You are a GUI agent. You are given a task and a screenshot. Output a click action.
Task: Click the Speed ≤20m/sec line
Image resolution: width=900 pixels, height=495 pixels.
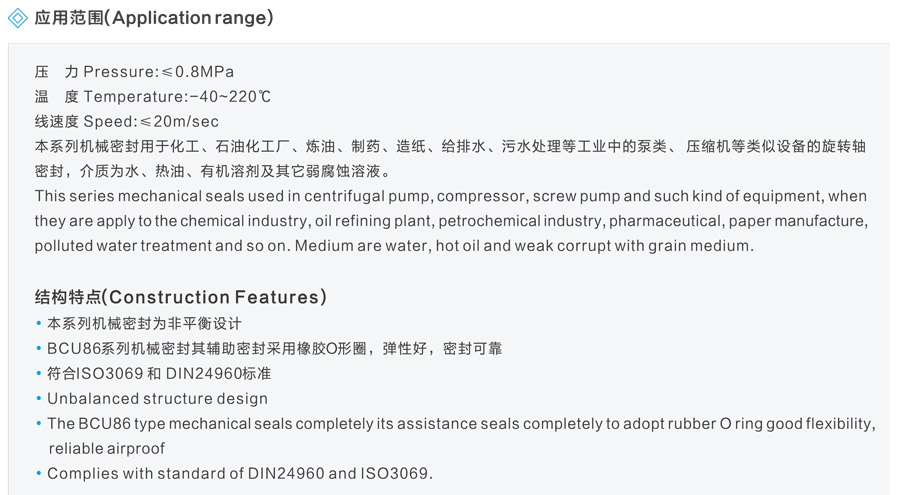(126, 122)
